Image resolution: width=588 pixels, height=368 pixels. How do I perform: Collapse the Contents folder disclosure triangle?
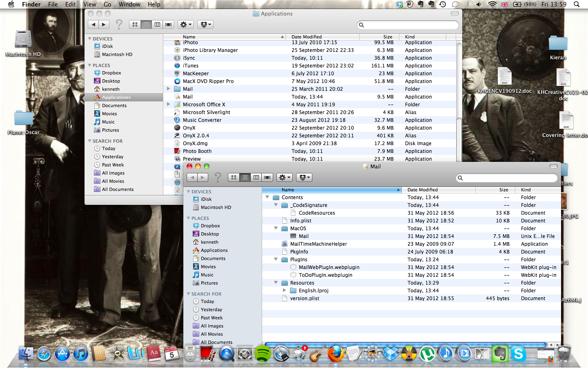click(267, 197)
